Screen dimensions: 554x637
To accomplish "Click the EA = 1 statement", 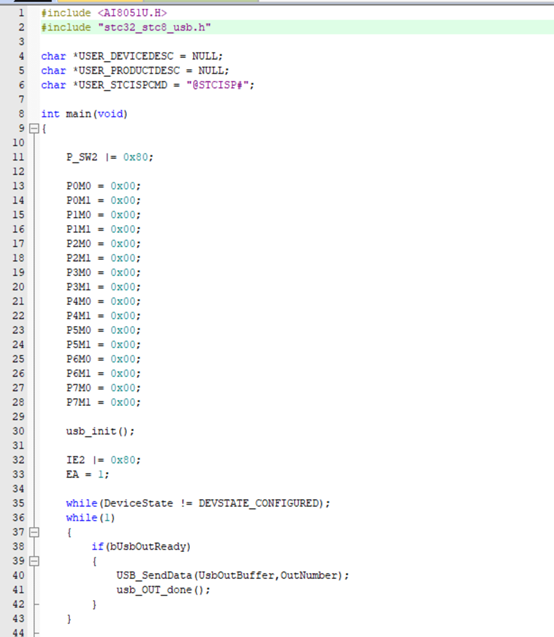I will point(88,474).
